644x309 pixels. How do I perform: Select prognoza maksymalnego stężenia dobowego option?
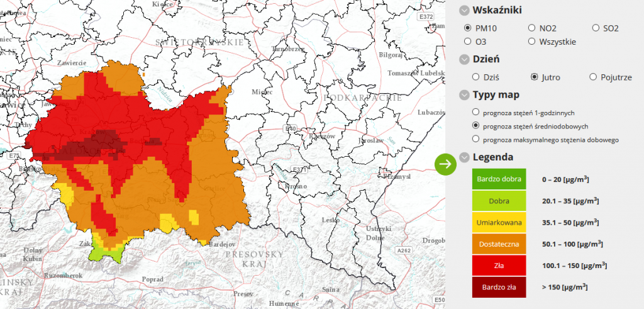(x=475, y=139)
